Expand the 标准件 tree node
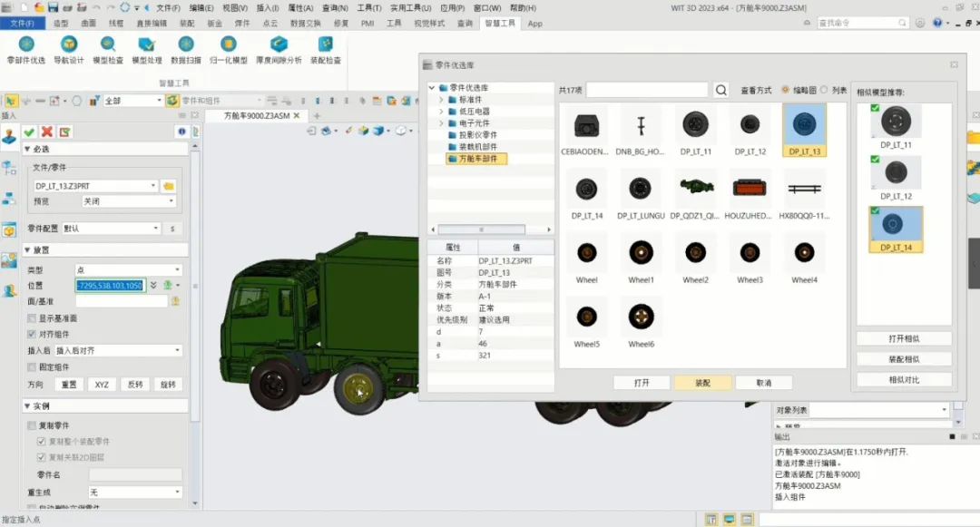 [x=442, y=100]
